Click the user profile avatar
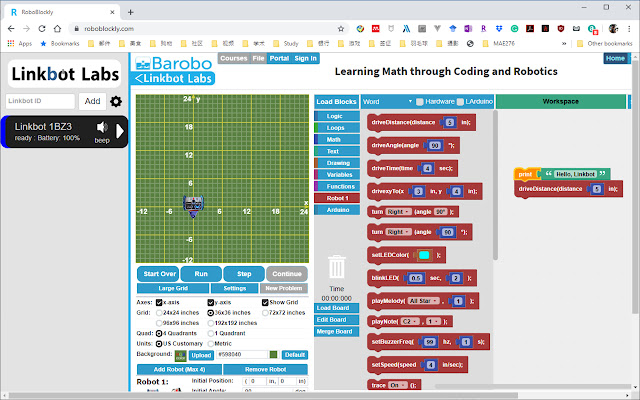Viewport: 640px width, 400px height. click(x=613, y=29)
